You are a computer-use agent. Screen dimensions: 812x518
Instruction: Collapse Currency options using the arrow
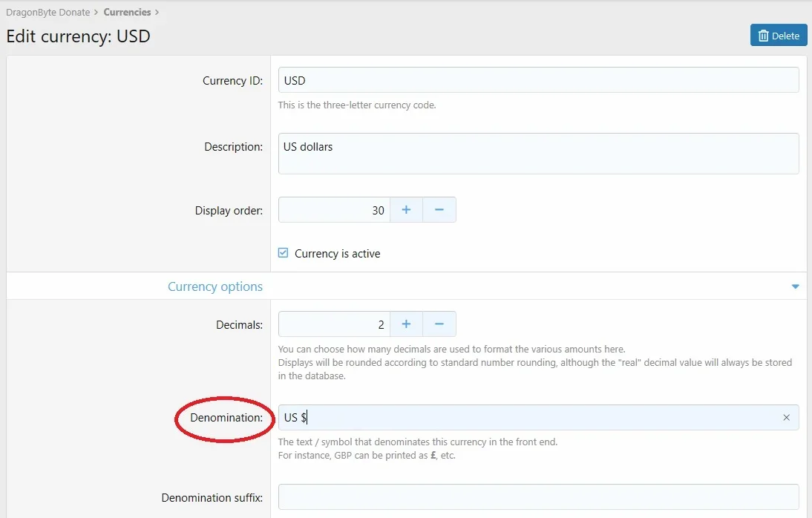795,286
